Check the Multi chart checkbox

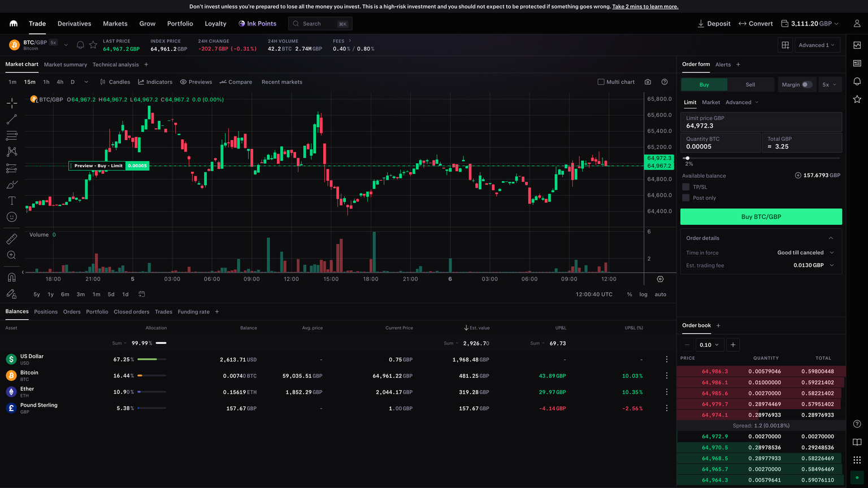[601, 82]
